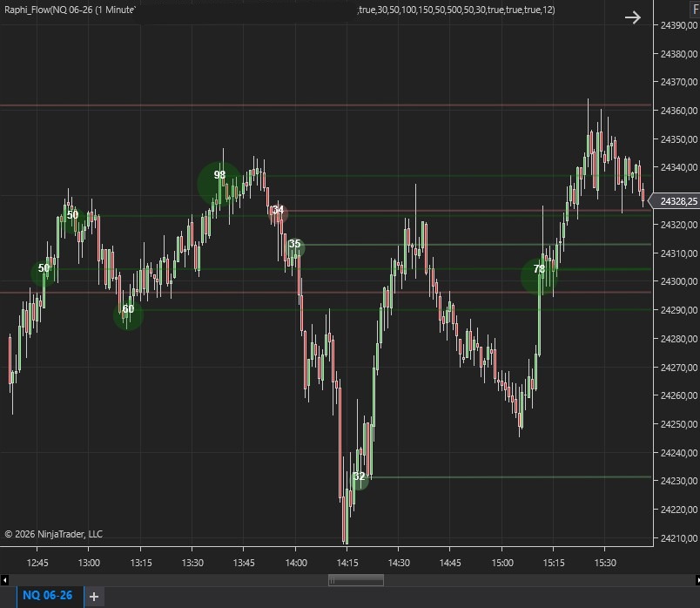
Task: Click the current price marker 24328,25
Action: [x=678, y=202]
